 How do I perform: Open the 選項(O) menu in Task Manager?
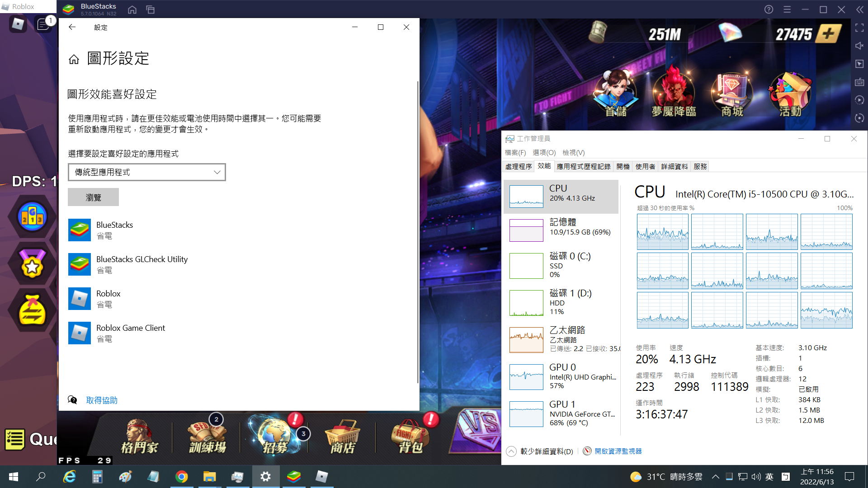[x=544, y=153]
